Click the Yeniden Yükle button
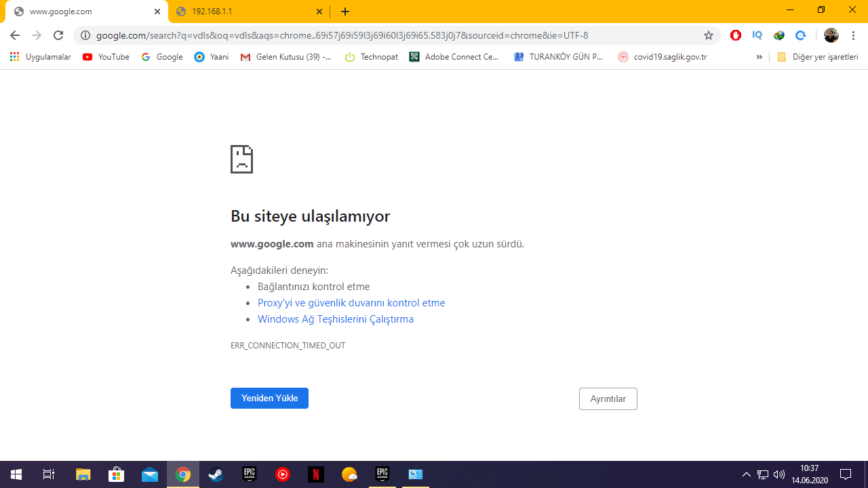This screenshot has width=868, height=488. tap(269, 399)
